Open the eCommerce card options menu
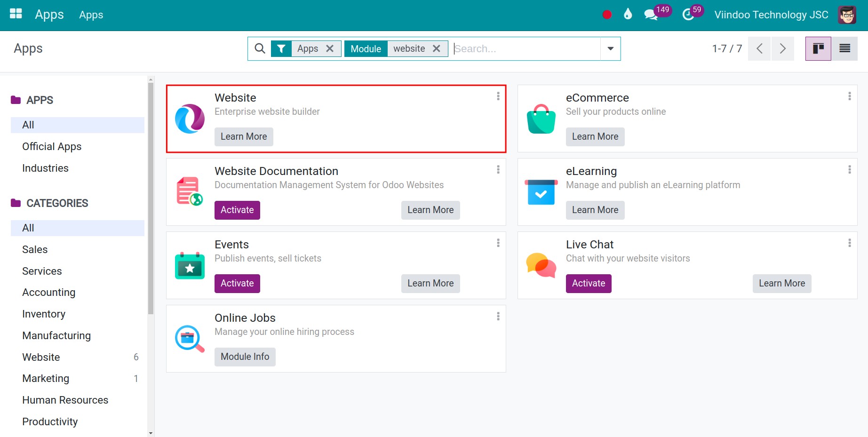This screenshot has height=437, width=868. pos(850,96)
